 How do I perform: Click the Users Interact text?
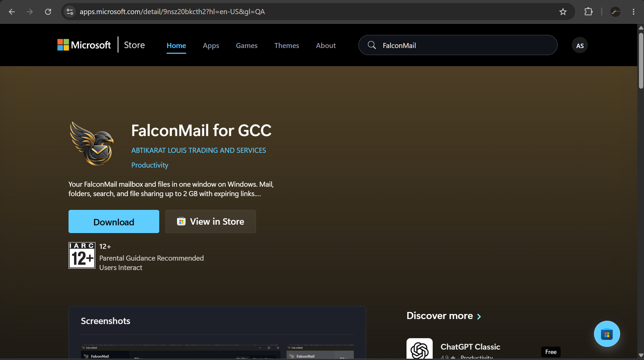pyautogui.click(x=121, y=268)
